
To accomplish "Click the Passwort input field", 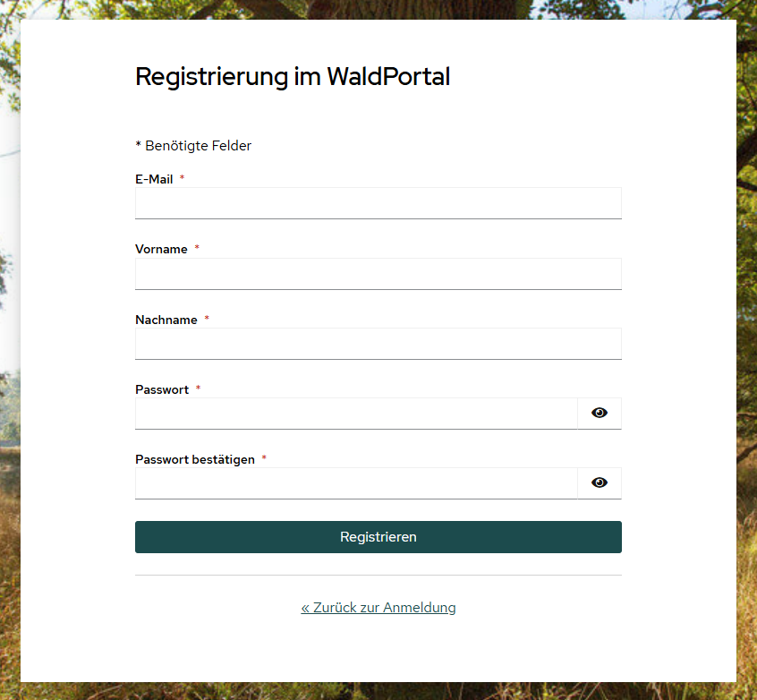I will [x=356, y=413].
